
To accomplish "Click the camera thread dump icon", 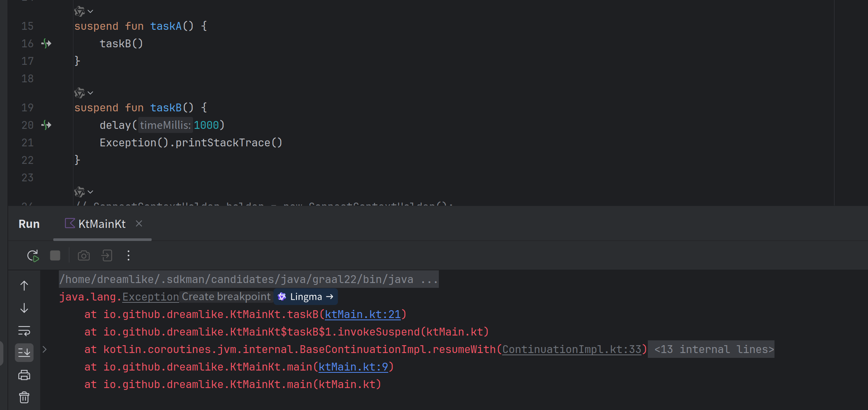I will click(84, 256).
